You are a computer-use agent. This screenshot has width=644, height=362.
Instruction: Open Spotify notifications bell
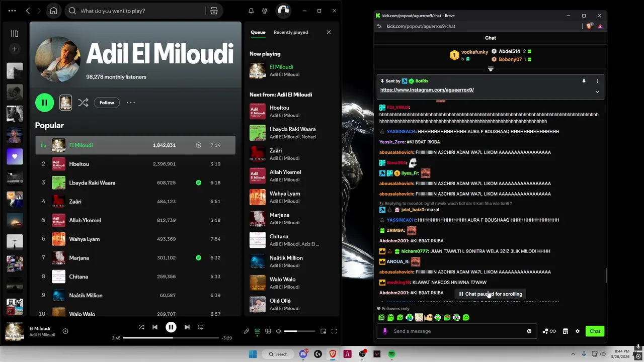(x=251, y=11)
